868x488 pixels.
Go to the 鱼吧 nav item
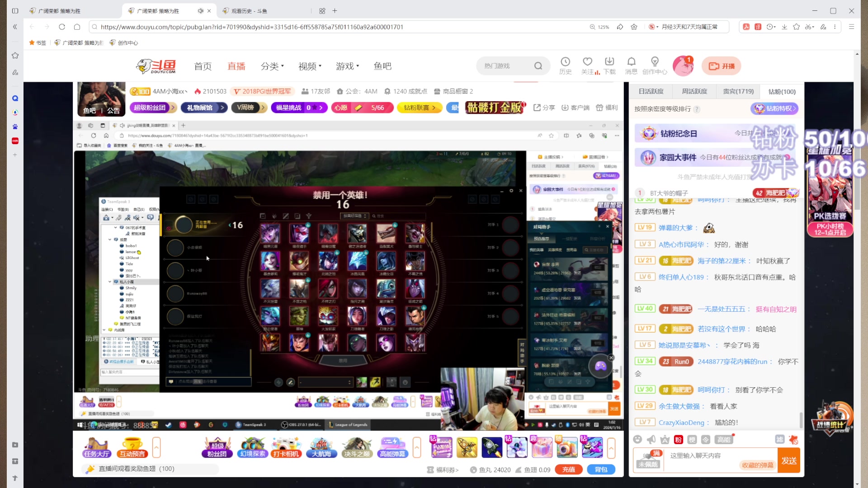[382, 66]
